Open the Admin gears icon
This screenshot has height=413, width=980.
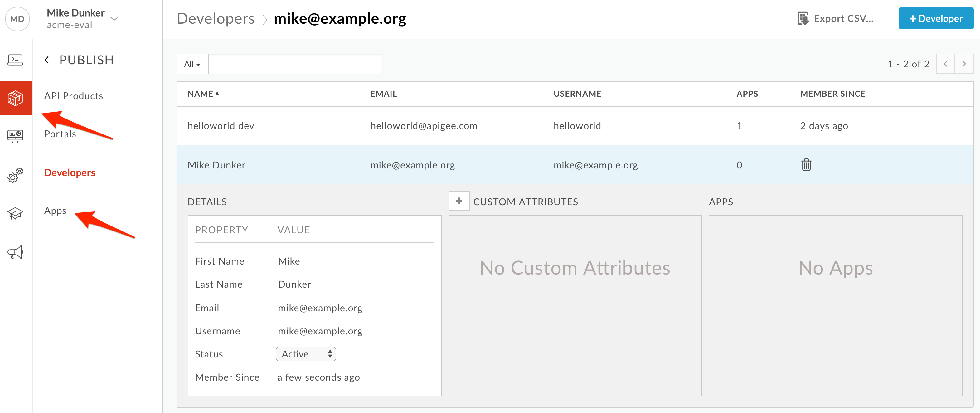(15, 175)
